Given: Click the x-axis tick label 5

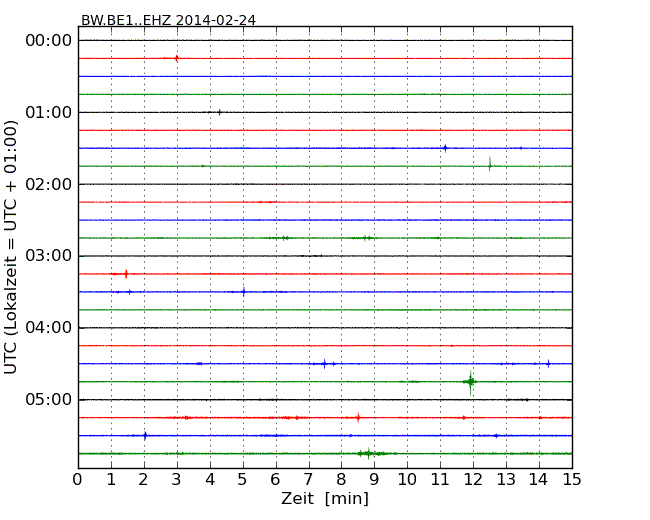Looking at the screenshot, I should [243, 480].
